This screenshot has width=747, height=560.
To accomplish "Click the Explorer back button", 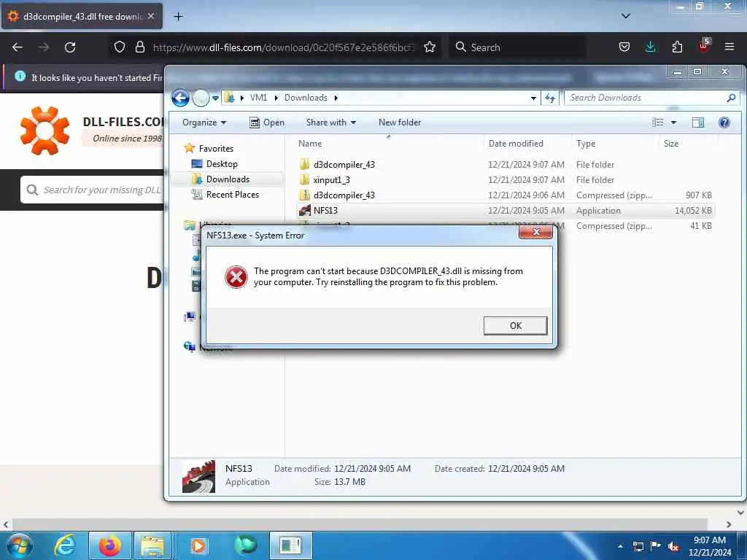I will (x=180, y=98).
